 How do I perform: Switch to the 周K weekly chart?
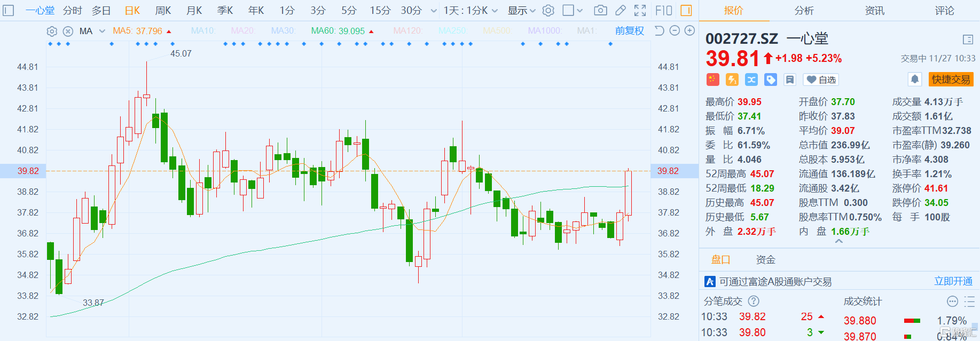(163, 10)
